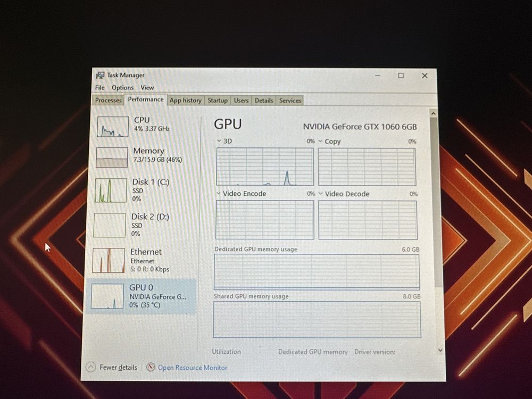Minimize the Task Manager window
The width and height of the screenshot is (532, 399).
click(x=378, y=76)
